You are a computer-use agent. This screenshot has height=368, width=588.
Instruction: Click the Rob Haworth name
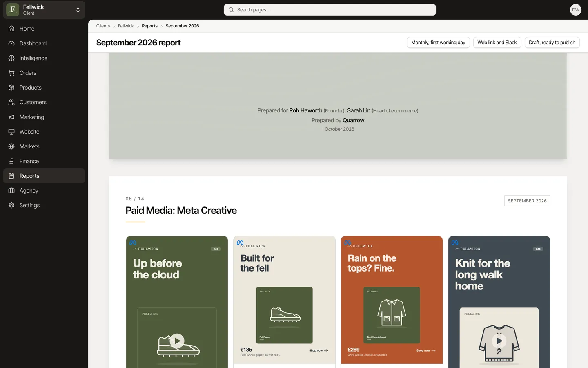click(x=306, y=110)
